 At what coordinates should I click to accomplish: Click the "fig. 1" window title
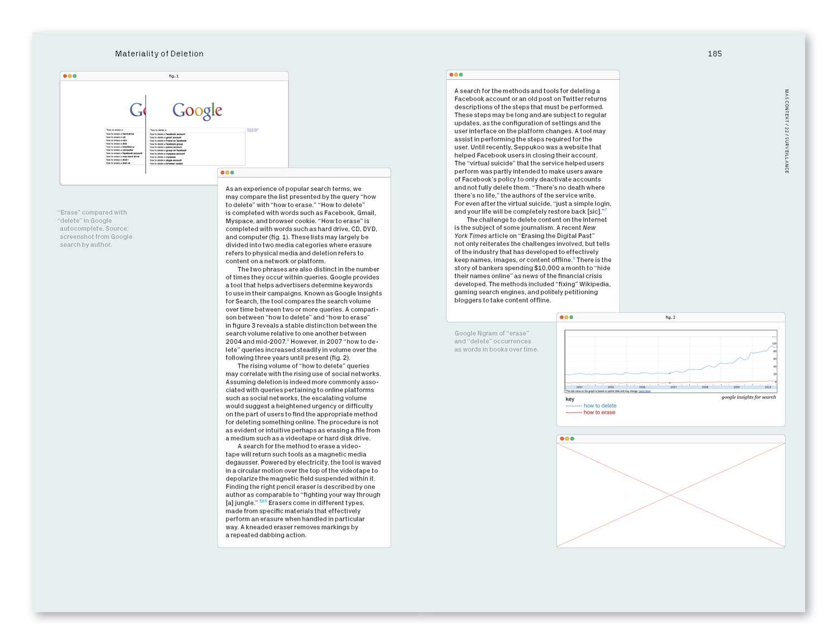point(174,76)
